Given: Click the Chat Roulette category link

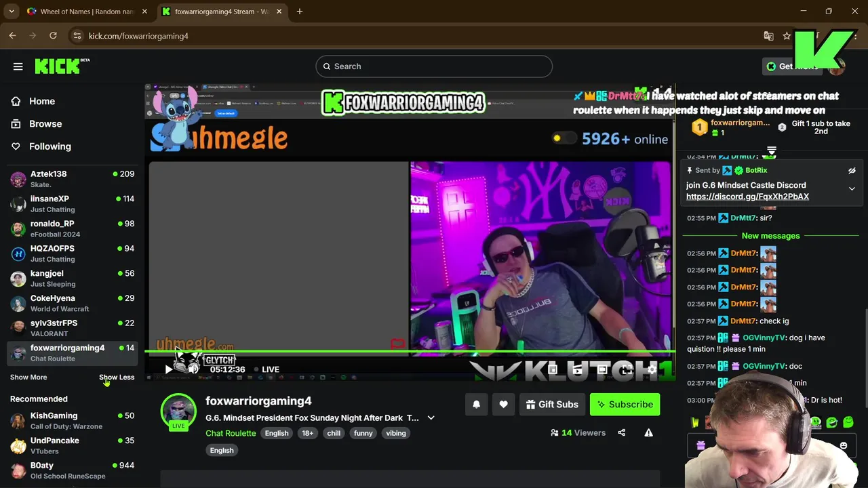Looking at the screenshot, I should pos(231,433).
